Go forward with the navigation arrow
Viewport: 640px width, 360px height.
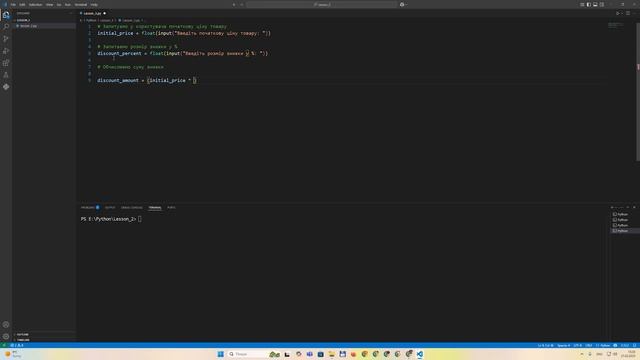coord(242,4)
